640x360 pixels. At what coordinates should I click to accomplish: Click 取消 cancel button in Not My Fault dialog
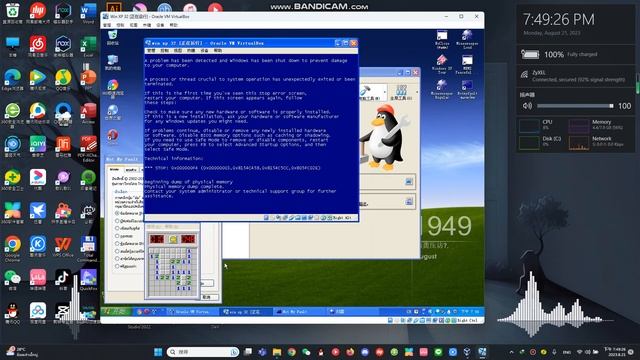208,297
